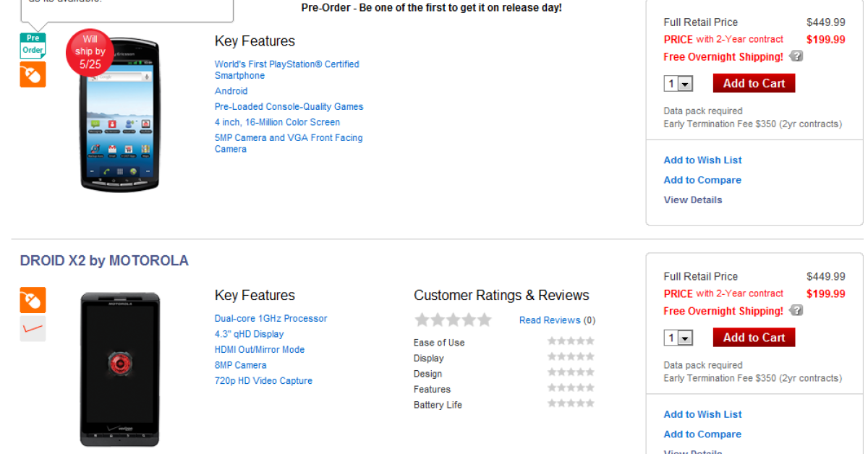Add DROID X2 to cart
This screenshot has width=868, height=454.
(754, 338)
